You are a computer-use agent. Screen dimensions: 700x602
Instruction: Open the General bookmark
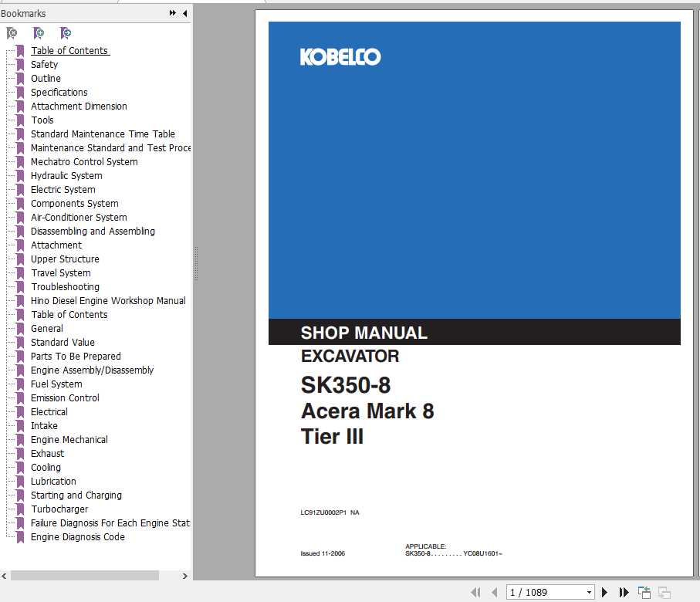(47, 328)
